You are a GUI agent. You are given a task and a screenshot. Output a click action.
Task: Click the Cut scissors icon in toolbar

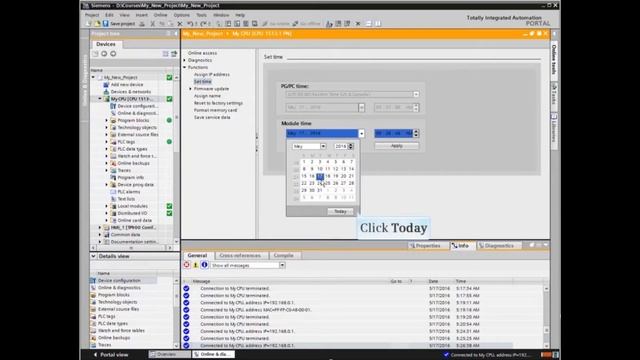tap(153, 24)
